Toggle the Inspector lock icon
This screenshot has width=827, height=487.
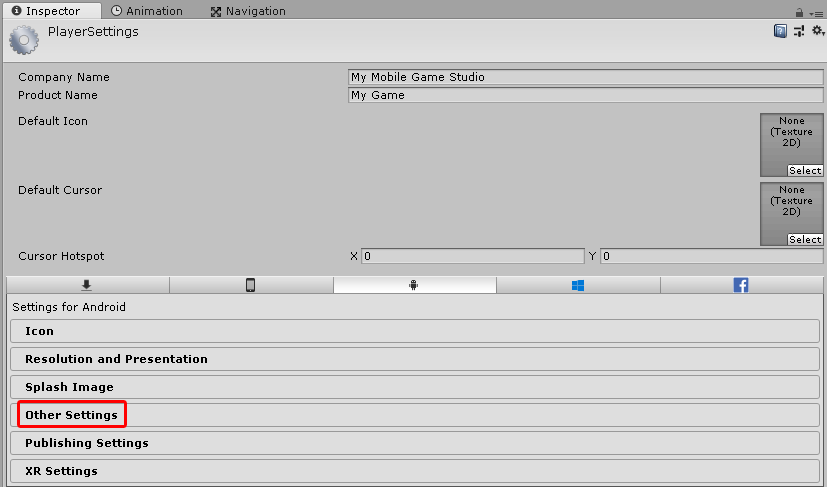[799, 13]
